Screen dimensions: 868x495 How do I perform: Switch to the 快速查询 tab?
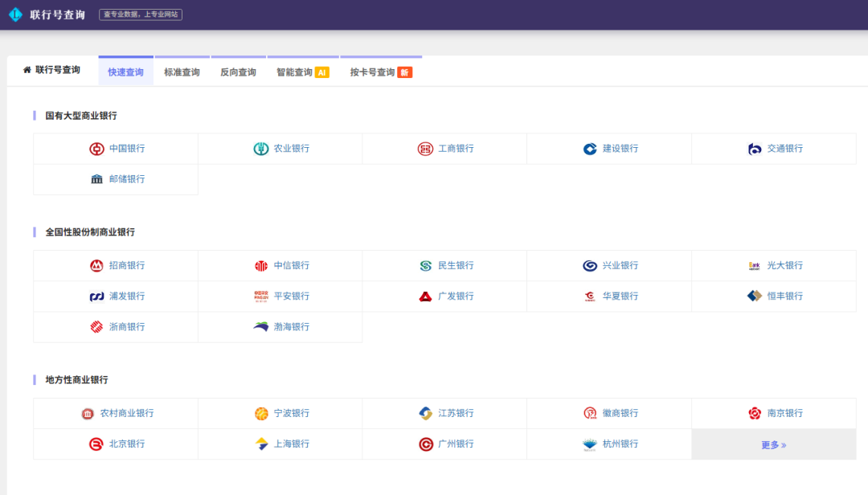125,72
